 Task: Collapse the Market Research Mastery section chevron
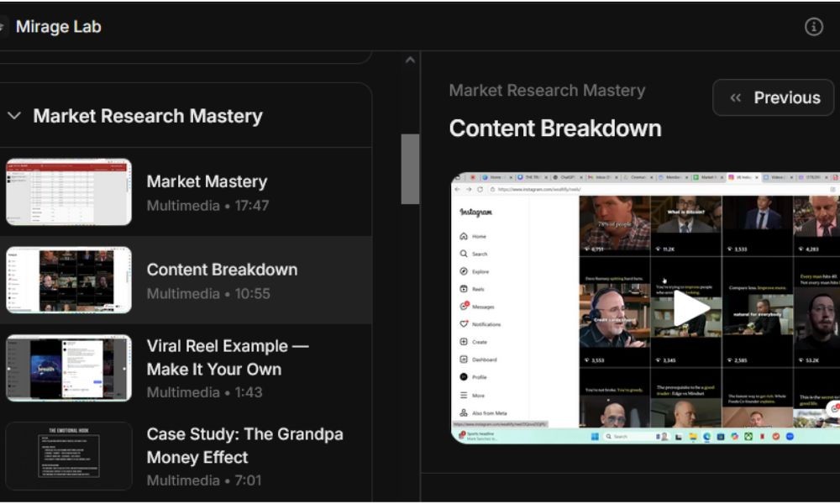click(x=14, y=116)
